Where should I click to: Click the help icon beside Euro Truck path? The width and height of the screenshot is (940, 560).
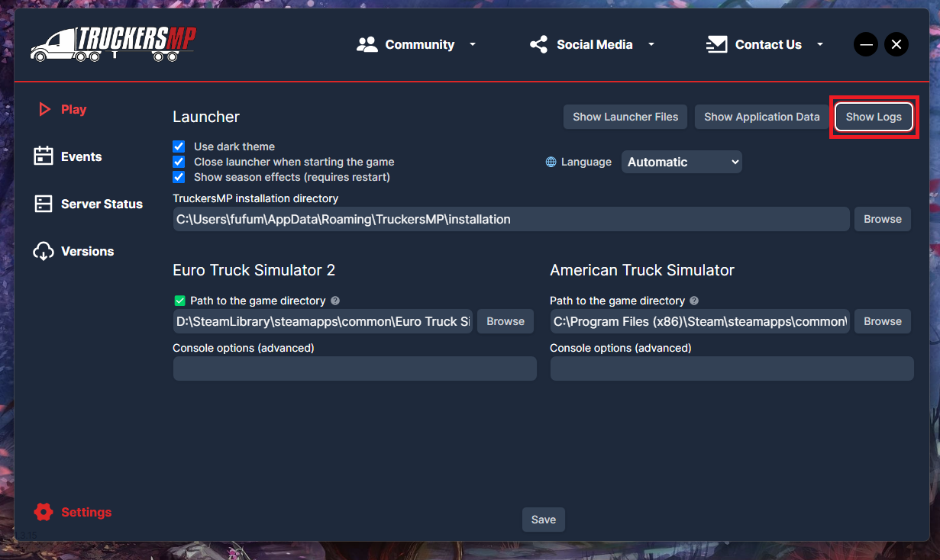(x=335, y=301)
